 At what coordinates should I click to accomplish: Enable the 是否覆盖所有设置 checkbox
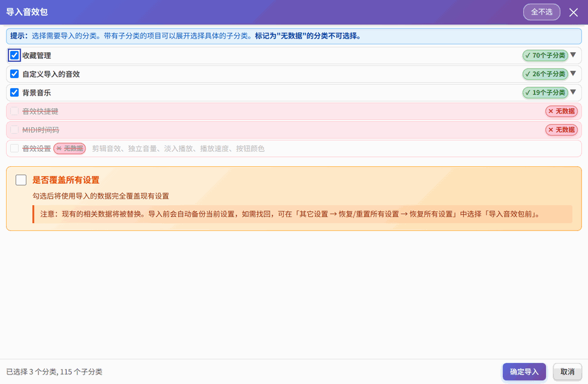coord(21,180)
